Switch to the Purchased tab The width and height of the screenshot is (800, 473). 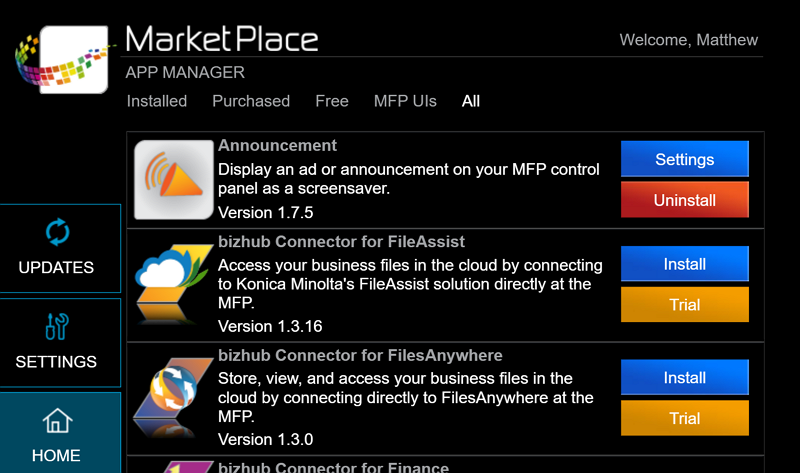251,101
